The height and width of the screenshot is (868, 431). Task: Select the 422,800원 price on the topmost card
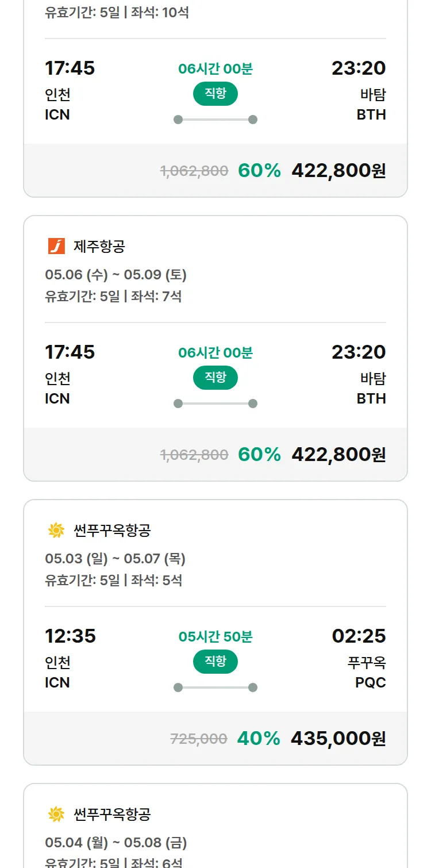(x=338, y=170)
